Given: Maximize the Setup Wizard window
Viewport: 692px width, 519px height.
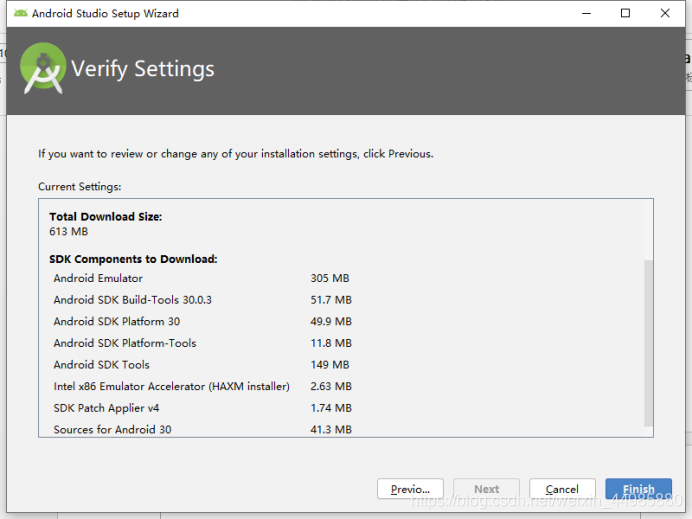Looking at the screenshot, I should click(x=625, y=13).
